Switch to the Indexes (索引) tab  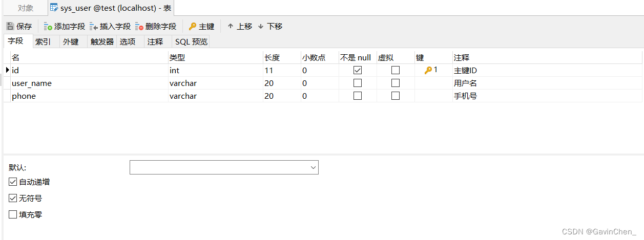tap(43, 42)
